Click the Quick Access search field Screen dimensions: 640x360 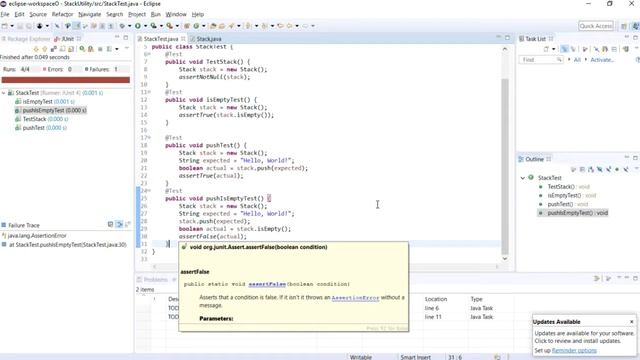[596, 26]
